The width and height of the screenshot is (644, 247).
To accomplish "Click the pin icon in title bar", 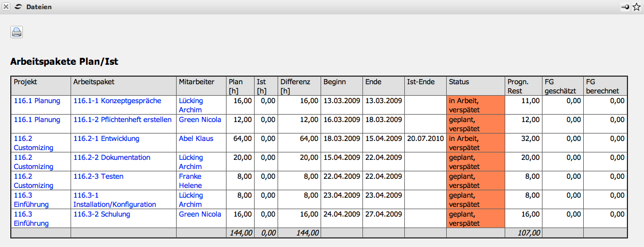I will pyautogui.click(x=625, y=7).
